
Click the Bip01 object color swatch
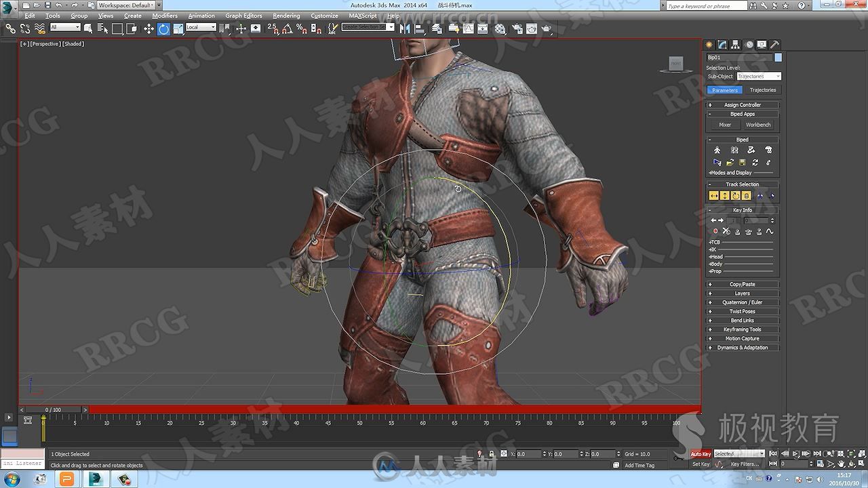pyautogui.click(x=778, y=58)
